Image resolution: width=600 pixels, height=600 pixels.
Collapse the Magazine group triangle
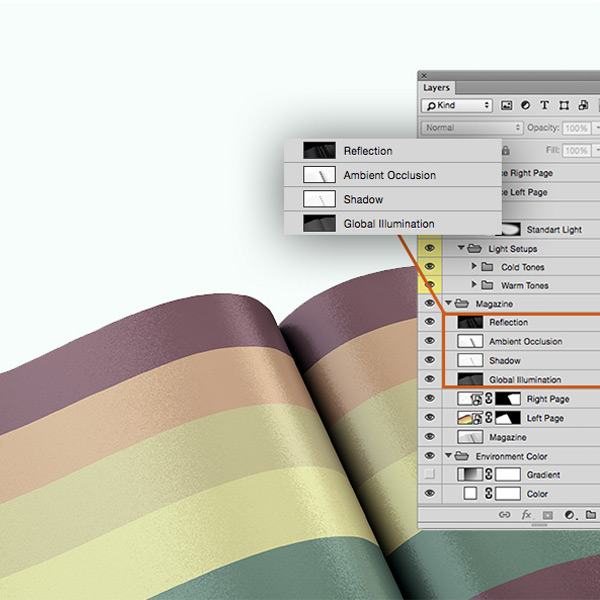click(x=448, y=303)
